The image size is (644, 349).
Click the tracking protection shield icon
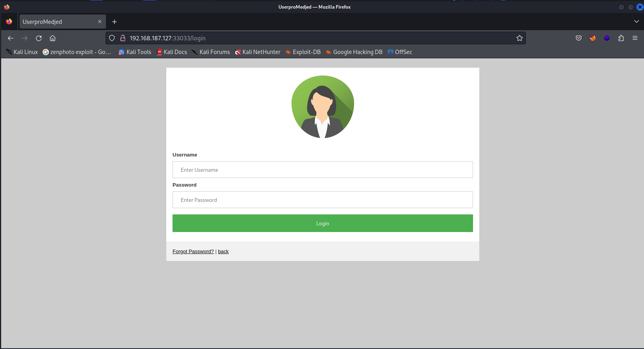[x=112, y=38]
